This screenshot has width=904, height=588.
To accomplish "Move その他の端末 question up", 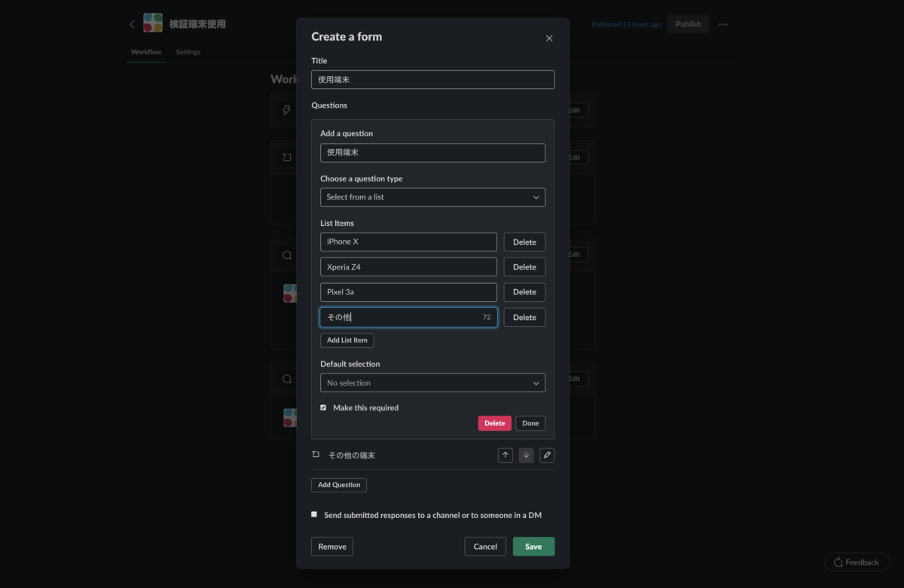I will pyautogui.click(x=505, y=455).
